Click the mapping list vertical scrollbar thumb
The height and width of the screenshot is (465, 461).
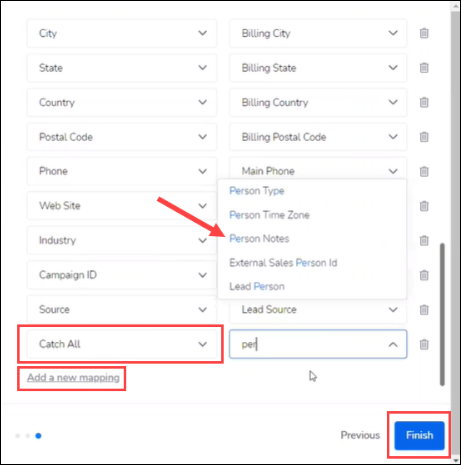pyautogui.click(x=442, y=315)
